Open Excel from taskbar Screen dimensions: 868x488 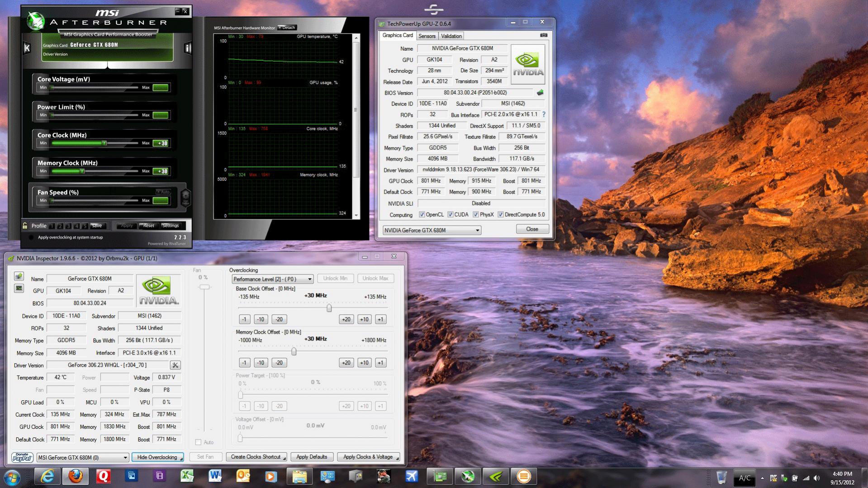coord(187,477)
